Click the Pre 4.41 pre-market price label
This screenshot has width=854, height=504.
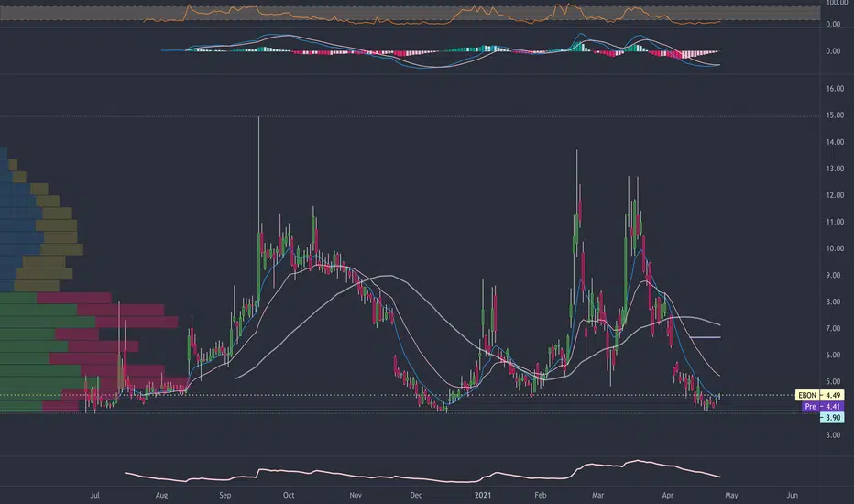[x=824, y=407]
